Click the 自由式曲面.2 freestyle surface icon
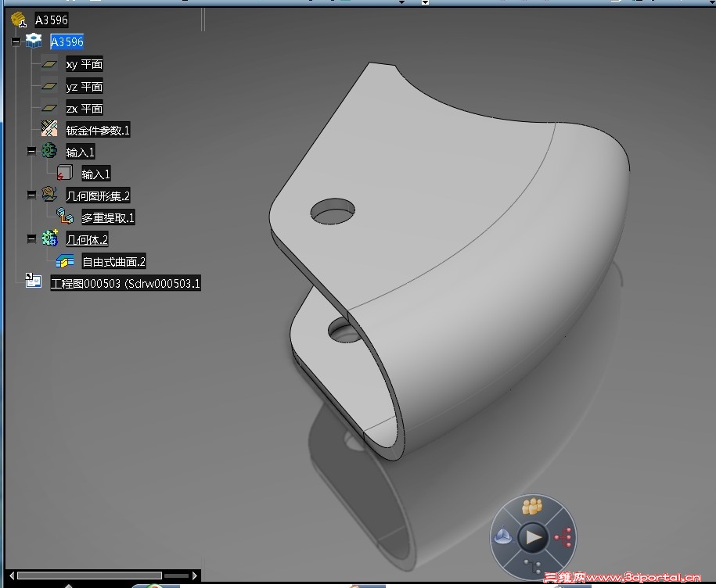 pos(65,261)
